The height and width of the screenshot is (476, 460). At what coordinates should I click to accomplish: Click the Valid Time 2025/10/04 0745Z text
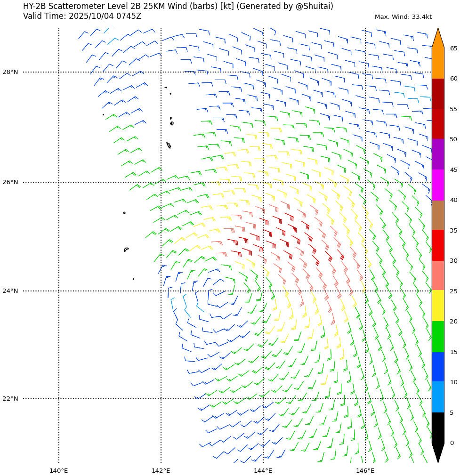click(x=82, y=16)
